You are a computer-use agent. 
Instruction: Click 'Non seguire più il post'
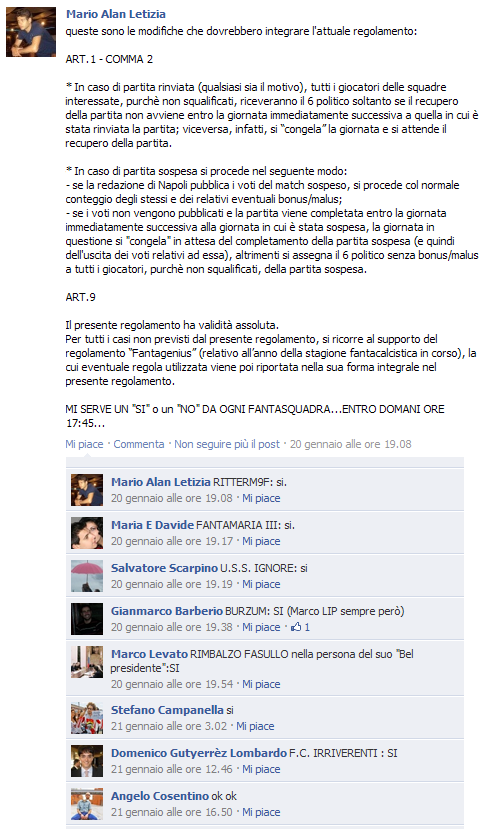click(227, 444)
